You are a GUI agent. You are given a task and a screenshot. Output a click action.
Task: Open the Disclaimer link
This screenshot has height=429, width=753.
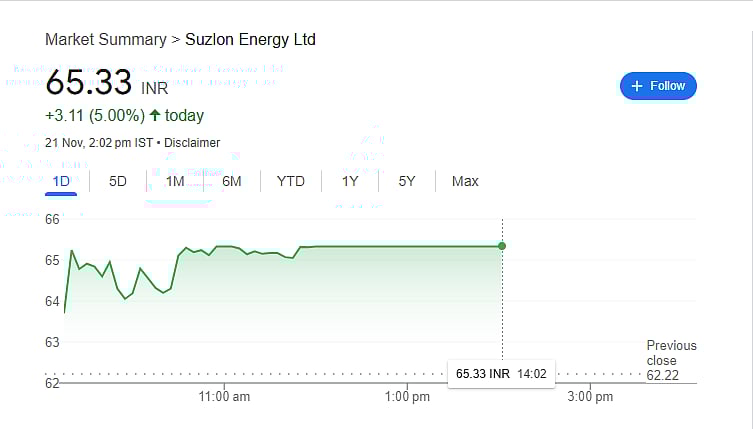(x=192, y=143)
